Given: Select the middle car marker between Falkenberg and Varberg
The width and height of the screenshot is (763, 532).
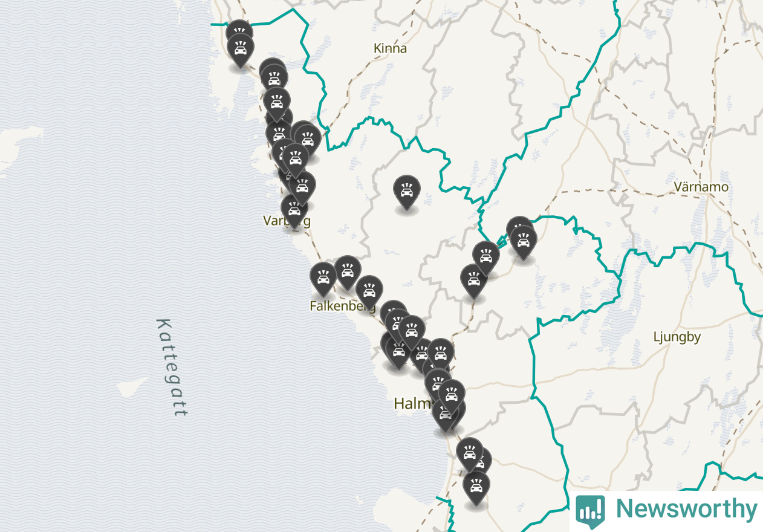Looking at the screenshot, I should point(348,272).
